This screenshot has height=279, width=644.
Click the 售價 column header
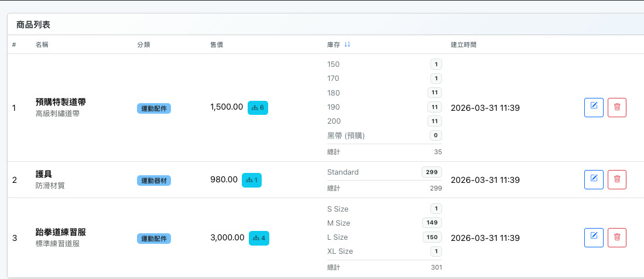[x=217, y=45]
